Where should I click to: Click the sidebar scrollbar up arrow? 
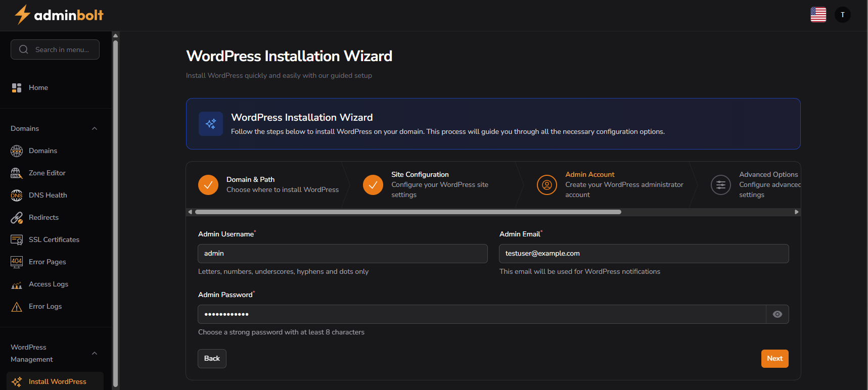tap(116, 35)
